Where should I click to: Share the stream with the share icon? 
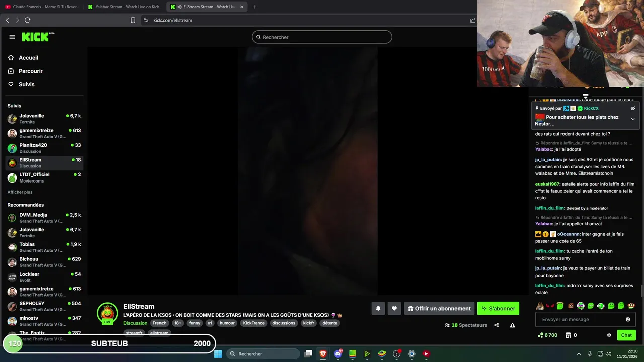tap(497, 325)
